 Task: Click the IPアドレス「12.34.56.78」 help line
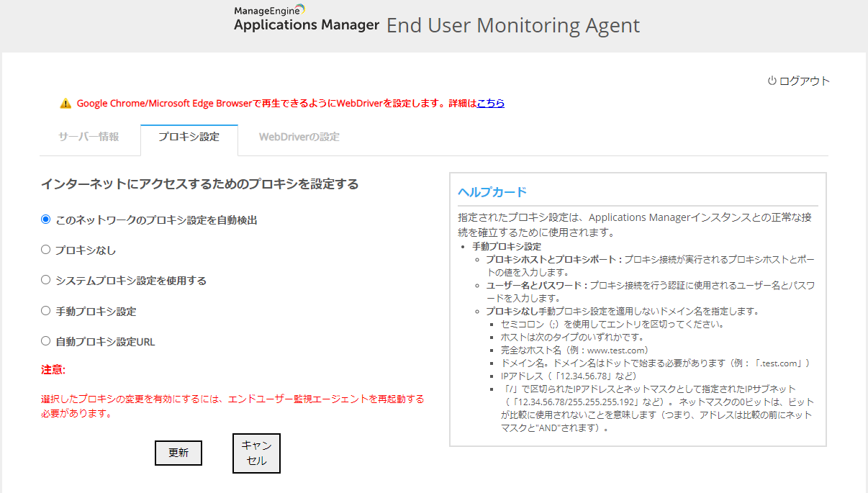(x=569, y=376)
